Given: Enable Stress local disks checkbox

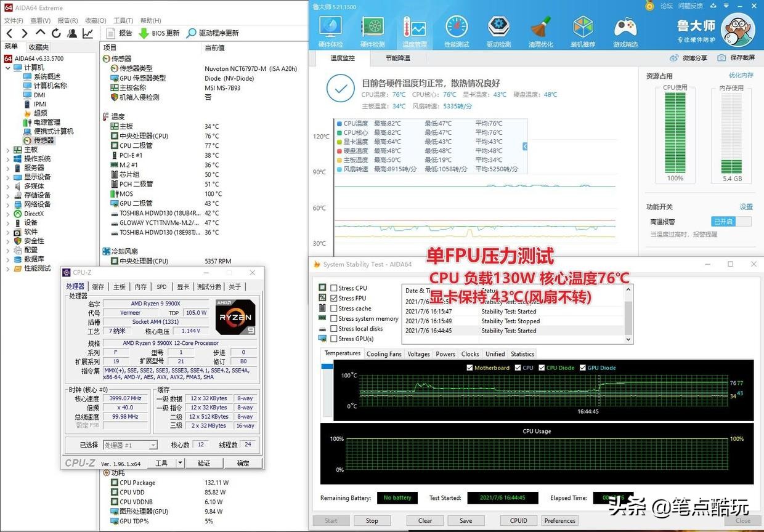Looking at the screenshot, I should pos(333,329).
